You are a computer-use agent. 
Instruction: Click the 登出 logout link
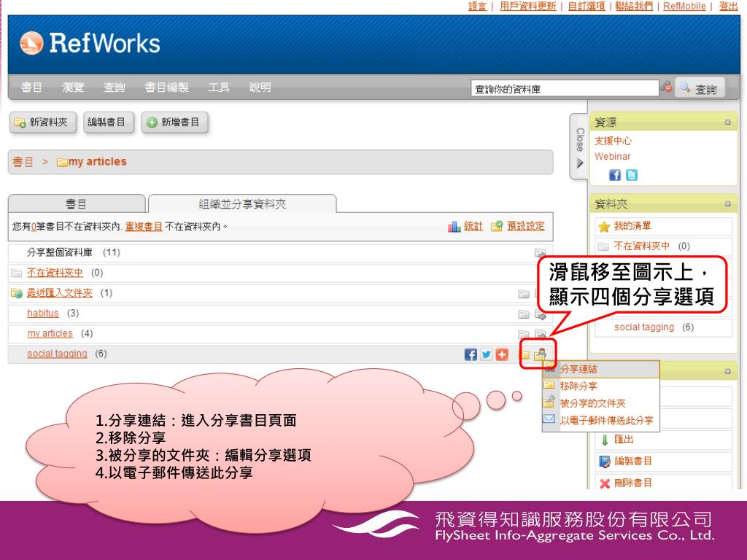729,6
